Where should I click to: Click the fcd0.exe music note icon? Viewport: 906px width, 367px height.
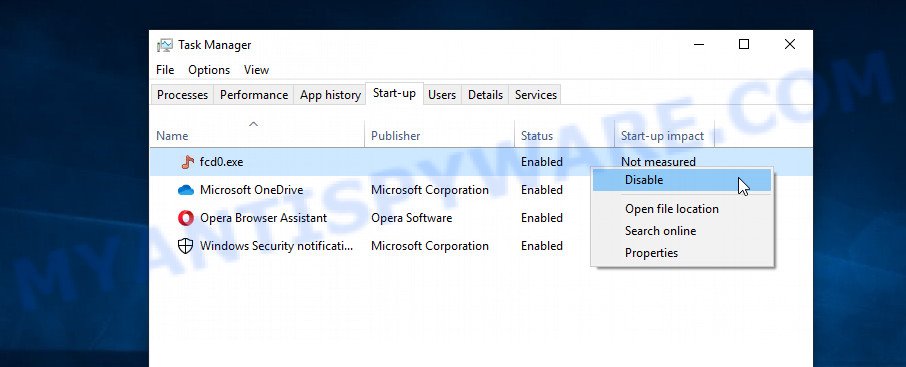point(187,162)
